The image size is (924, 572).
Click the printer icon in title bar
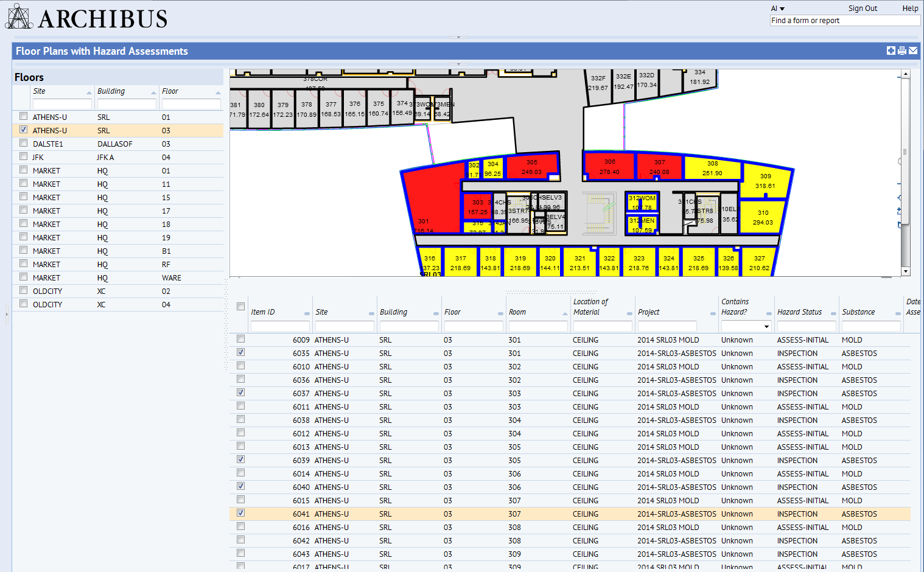901,51
